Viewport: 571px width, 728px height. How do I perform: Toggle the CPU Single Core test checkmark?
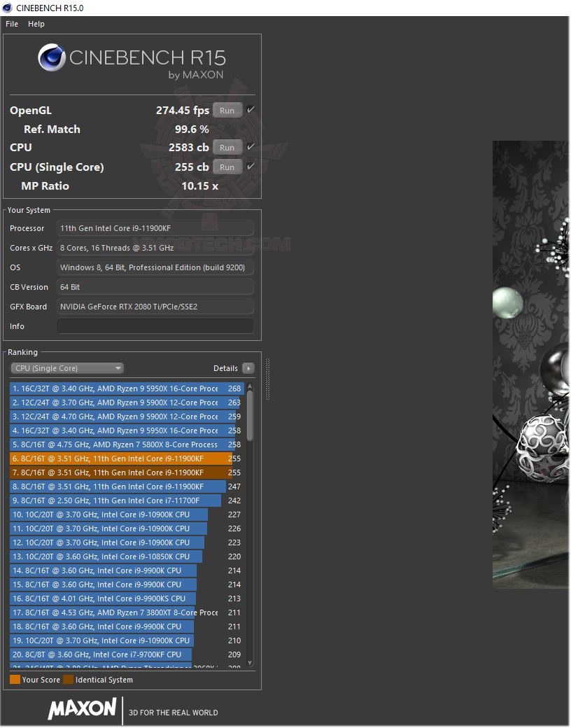pyautogui.click(x=251, y=167)
